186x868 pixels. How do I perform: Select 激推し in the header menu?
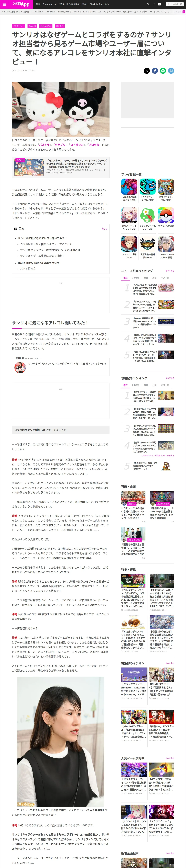click(x=85, y=4)
